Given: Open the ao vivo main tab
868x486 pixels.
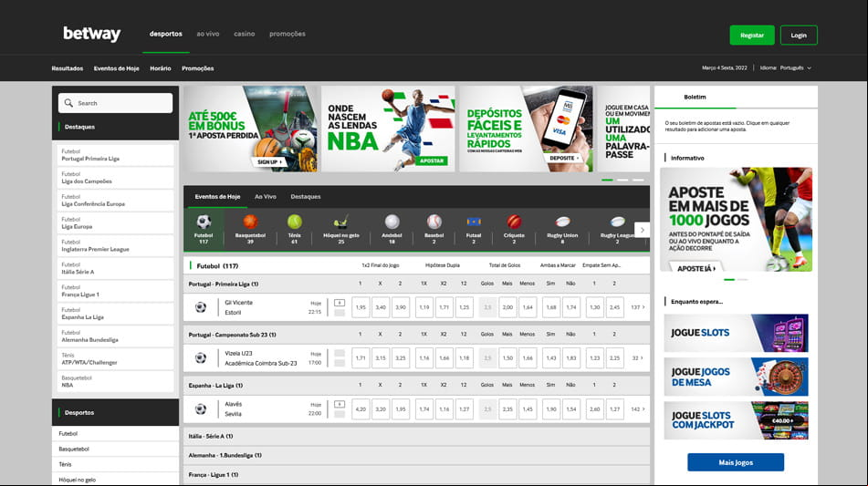Looking at the screenshot, I should 208,34.
